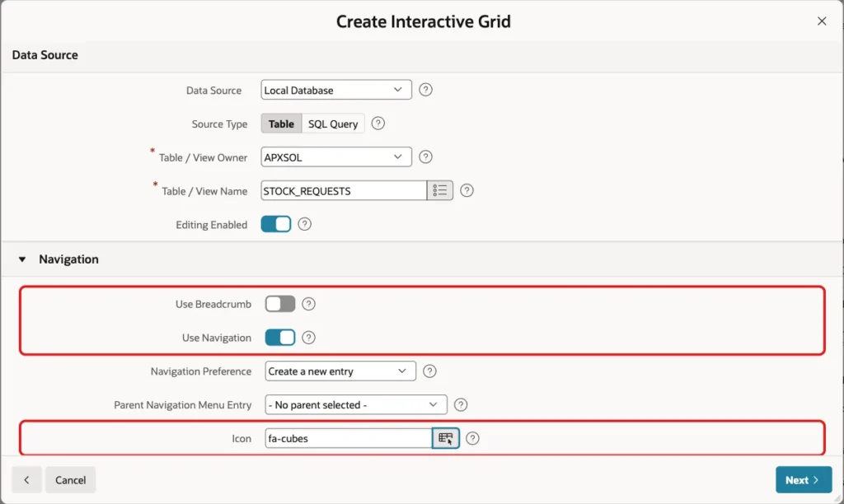Click the Table / View Name input field

pos(344,190)
